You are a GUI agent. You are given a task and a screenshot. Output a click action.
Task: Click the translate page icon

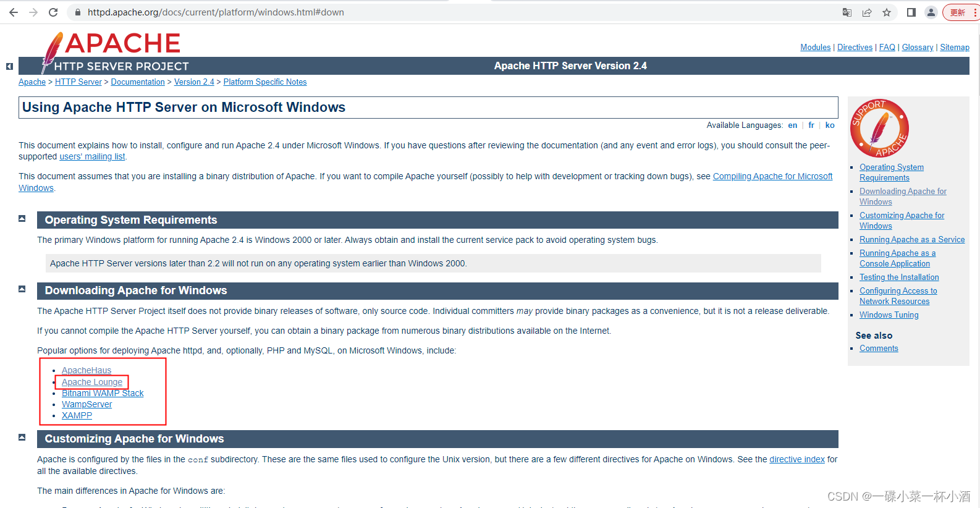pyautogui.click(x=847, y=12)
